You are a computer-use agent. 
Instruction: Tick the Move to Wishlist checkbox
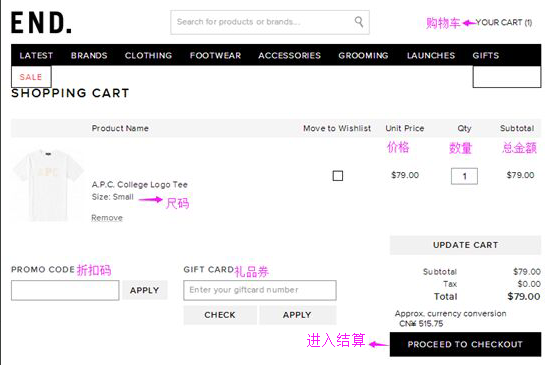(x=338, y=176)
